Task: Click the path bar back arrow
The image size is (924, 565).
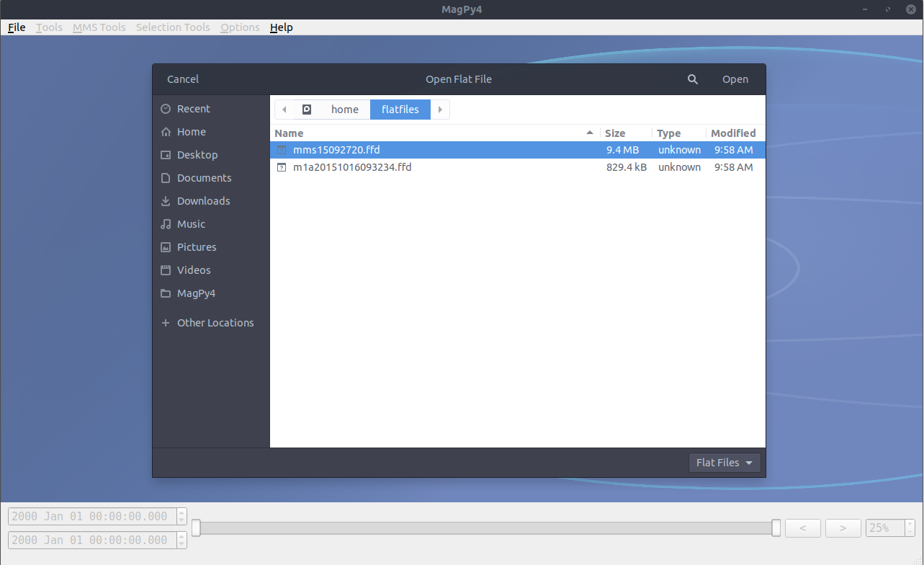Action: pyautogui.click(x=284, y=110)
